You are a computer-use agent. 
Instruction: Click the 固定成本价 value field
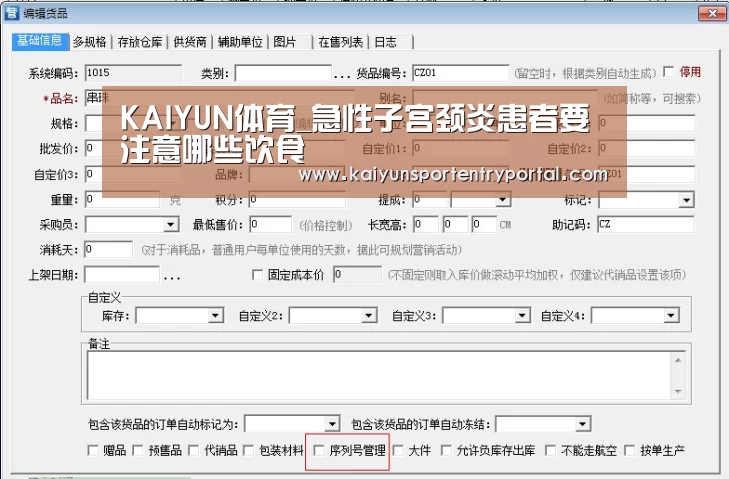click(x=358, y=275)
